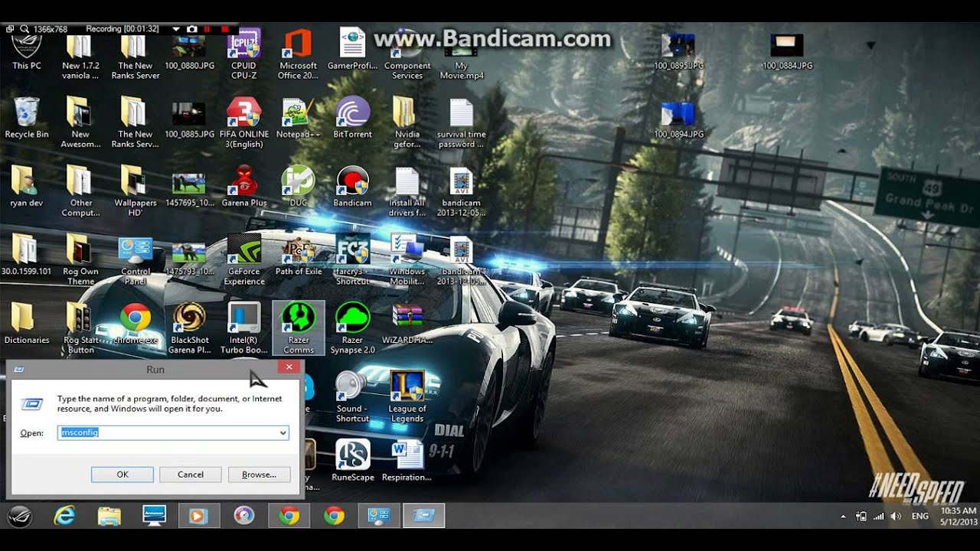Select the Garena Plus icon
The width and height of the screenshot is (980, 551).
[x=244, y=186]
